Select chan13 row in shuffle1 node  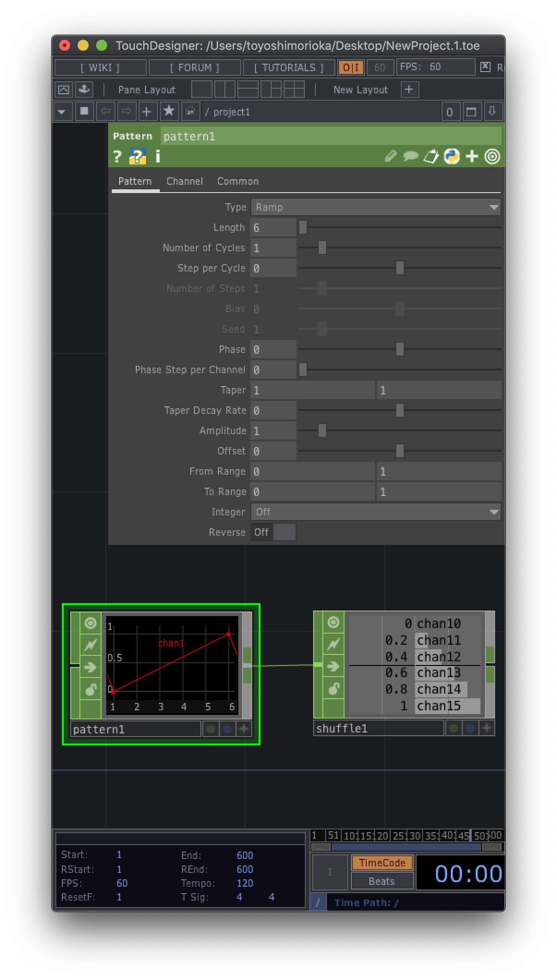(x=414, y=673)
